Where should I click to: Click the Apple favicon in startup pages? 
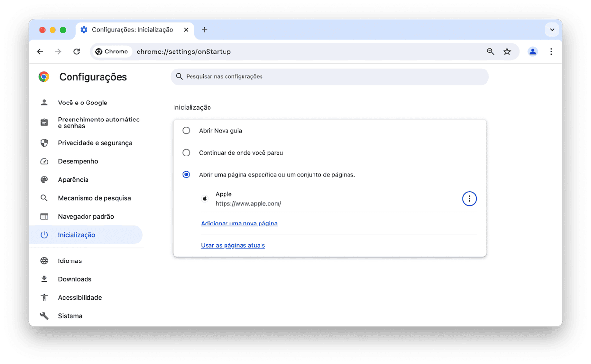[205, 199]
